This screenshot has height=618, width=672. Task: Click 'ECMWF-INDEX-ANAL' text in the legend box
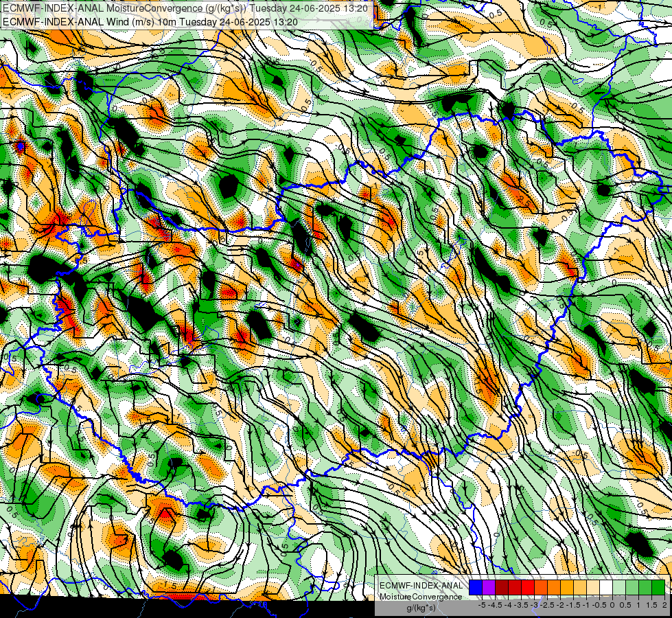(421, 586)
